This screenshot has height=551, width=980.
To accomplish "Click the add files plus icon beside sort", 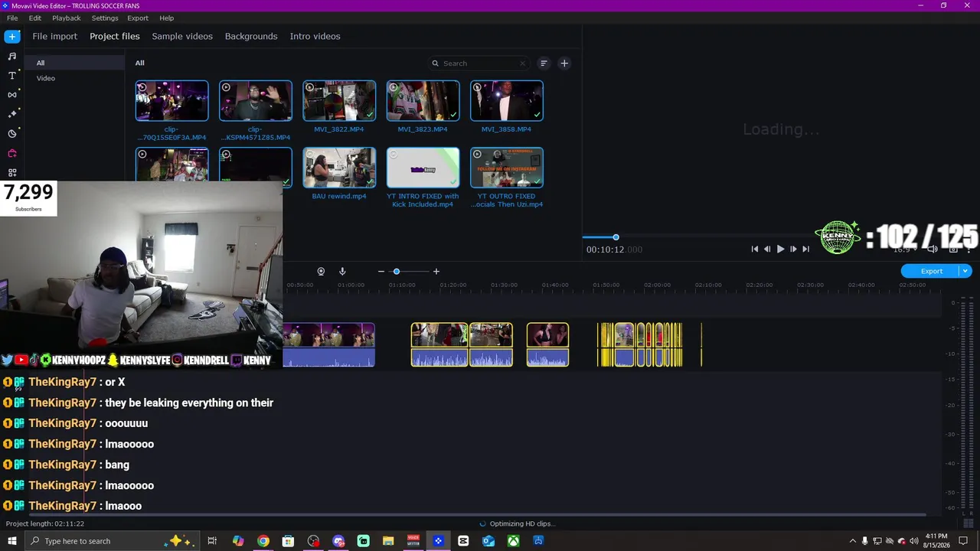I will [x=564, y=64].
